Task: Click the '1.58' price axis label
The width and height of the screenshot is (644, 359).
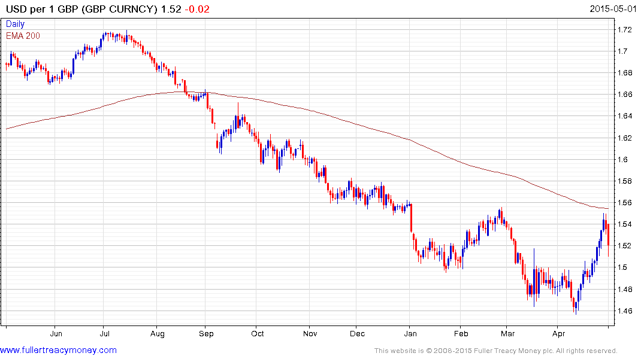Action: pos(625,181)
